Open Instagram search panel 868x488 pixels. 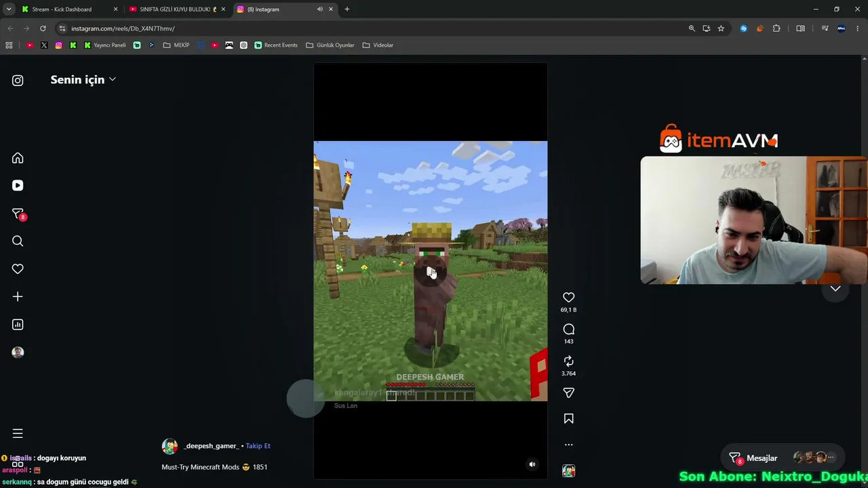pos(18,241)
